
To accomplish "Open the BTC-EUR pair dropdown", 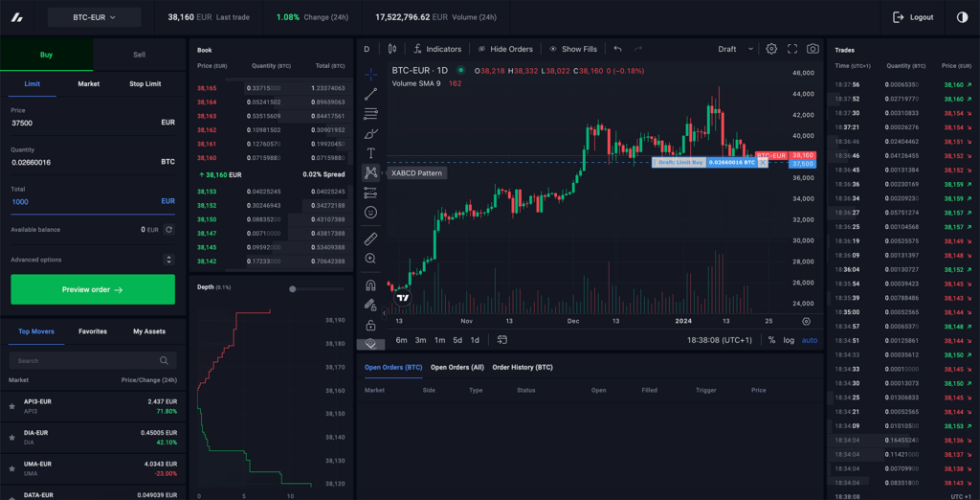I will coord(94,17).
